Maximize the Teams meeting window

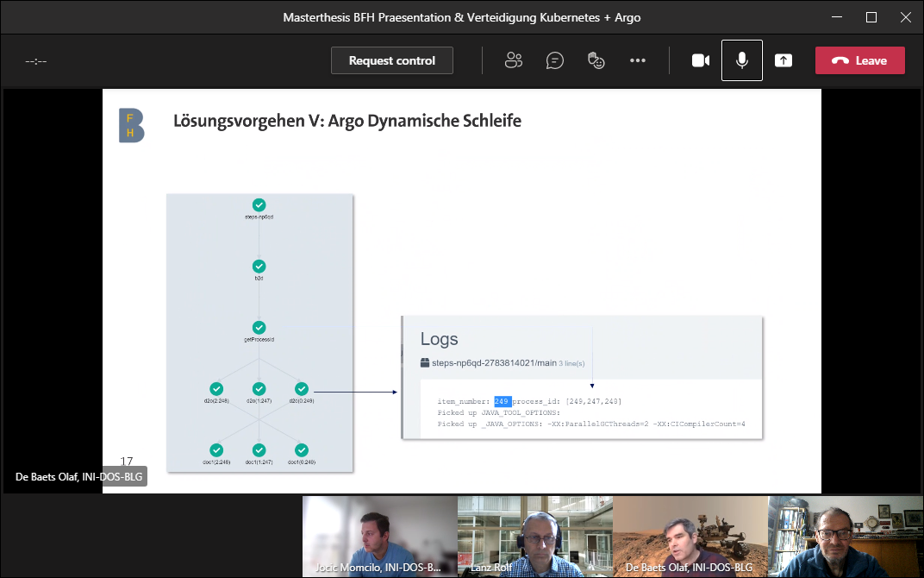[871, 17]
